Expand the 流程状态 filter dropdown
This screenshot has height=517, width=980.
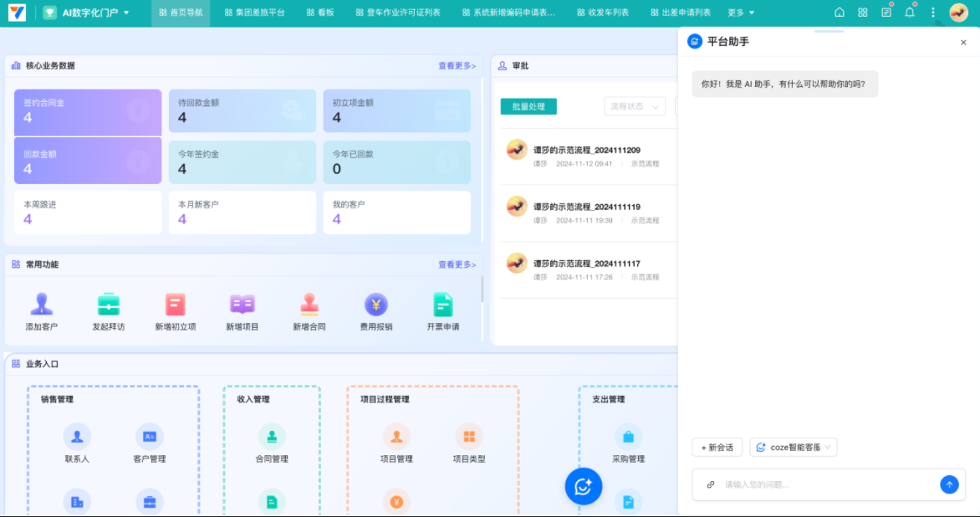click(634, 106)
